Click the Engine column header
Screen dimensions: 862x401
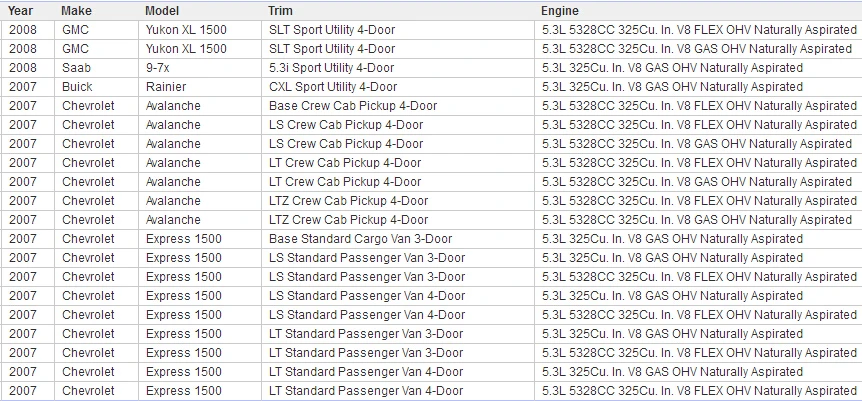(x=560, y=10)
